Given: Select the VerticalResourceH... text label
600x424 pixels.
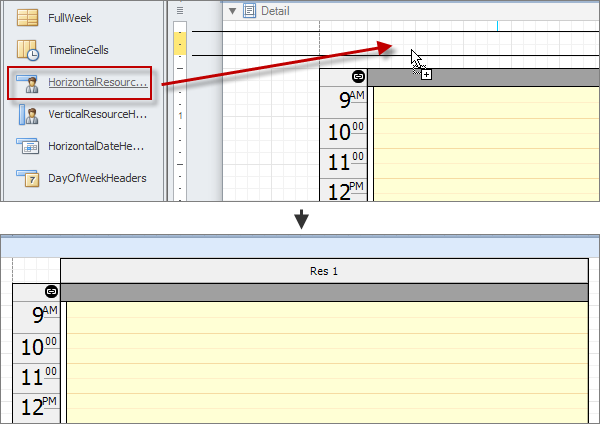Looking at the screenshot, I should pos(97,114).
